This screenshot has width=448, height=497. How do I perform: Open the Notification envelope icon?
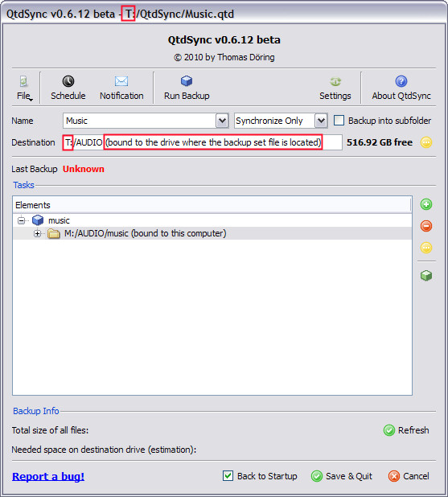(x=121, y=81)
